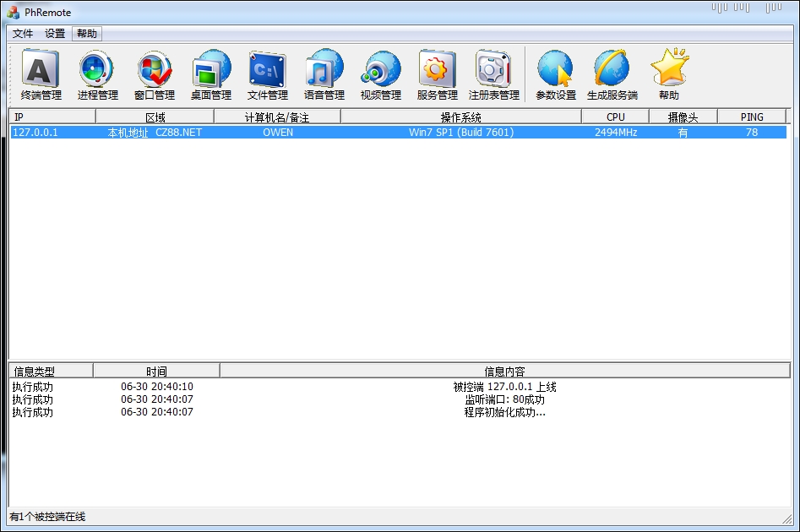Open 终端管理 terminal manager tool
This screenshot has height=532, width=800.
41,74
